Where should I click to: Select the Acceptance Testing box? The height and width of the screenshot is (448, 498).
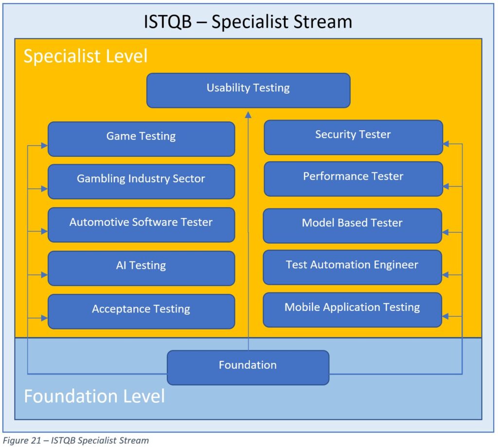[142, 311]
